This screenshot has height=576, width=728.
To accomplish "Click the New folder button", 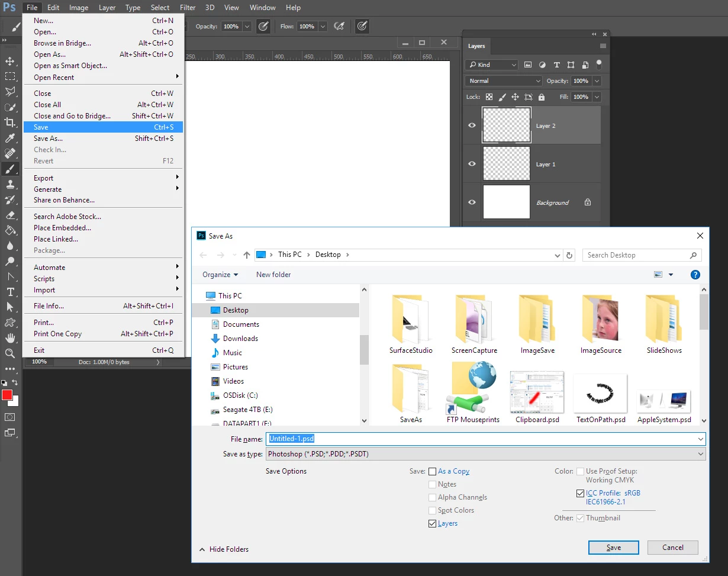I will (273, 275).
